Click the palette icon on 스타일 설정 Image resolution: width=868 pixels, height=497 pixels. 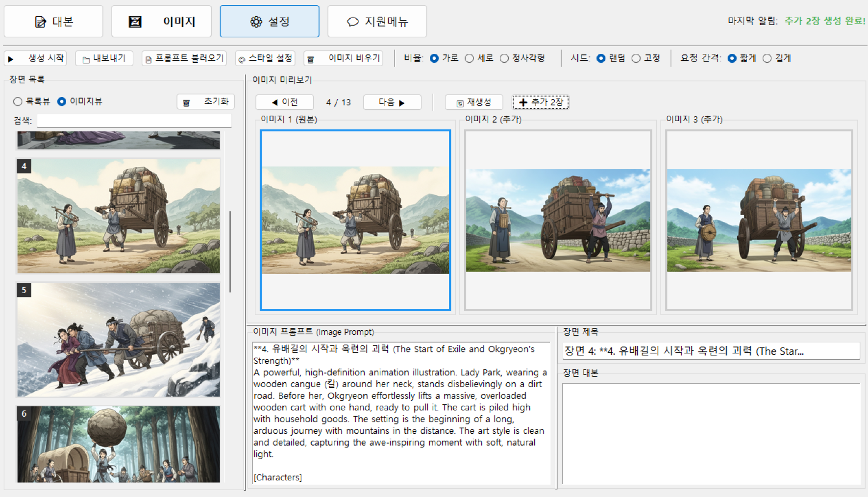pyautogui.click(x=242, y=59)
